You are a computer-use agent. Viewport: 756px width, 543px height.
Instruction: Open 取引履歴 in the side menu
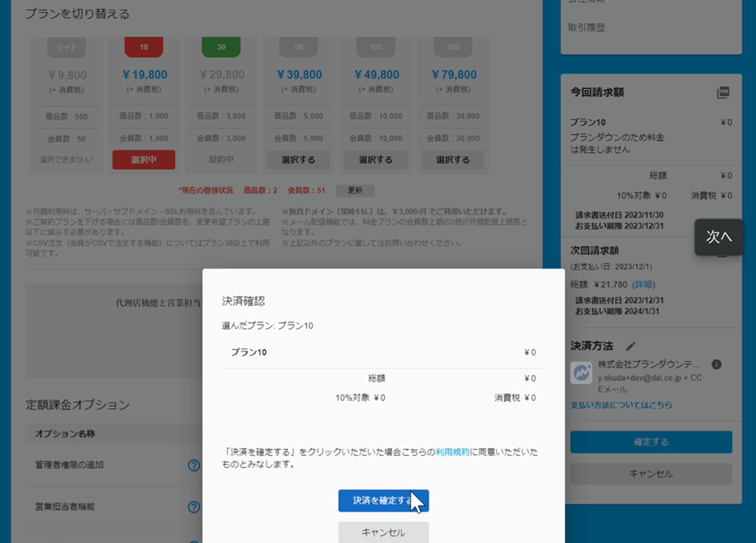tap(587, 28)
